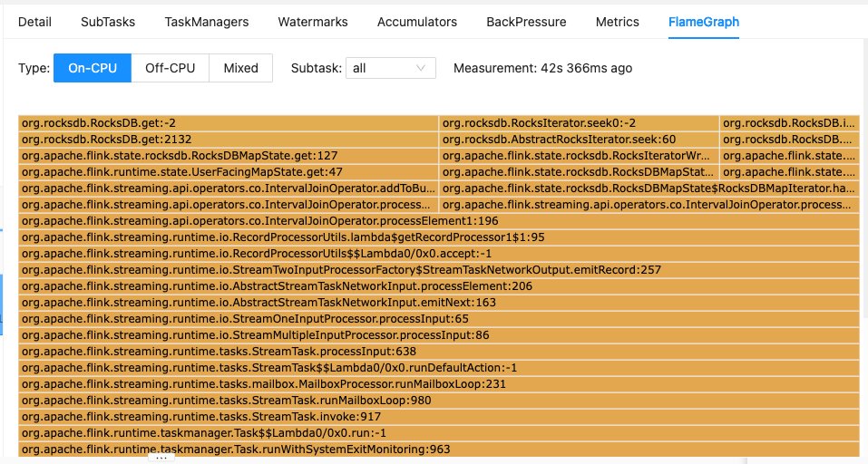Click the UserFacingMapState.get:47 frame
The height and width of the screenshot is (464, 868).
coord(228,172)
